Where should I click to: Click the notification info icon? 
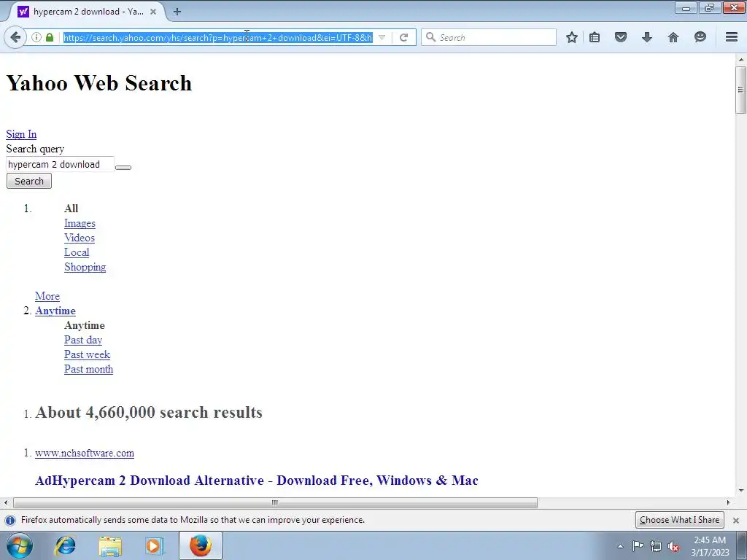[10, 520]
